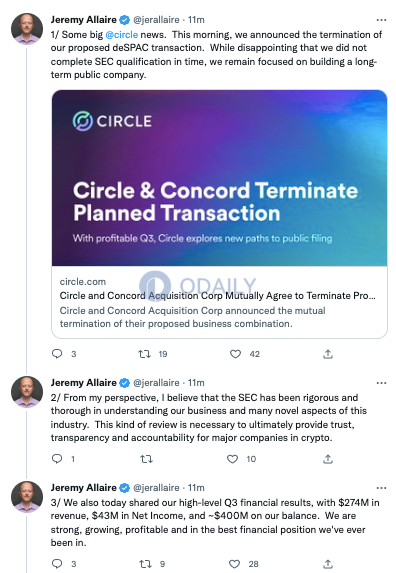396x573 pixels.
Task: Reply to the second tweet about SEC review
Action: point(57,459)
